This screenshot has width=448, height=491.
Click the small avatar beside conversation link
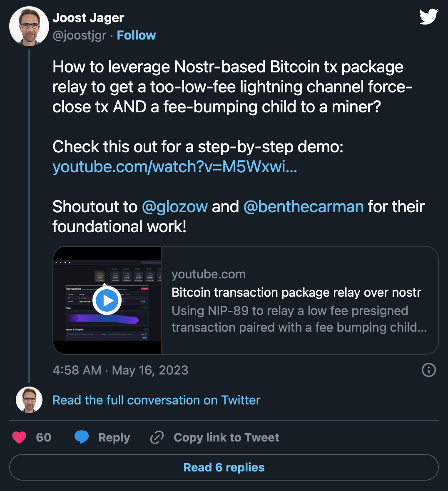pos(29,400)
